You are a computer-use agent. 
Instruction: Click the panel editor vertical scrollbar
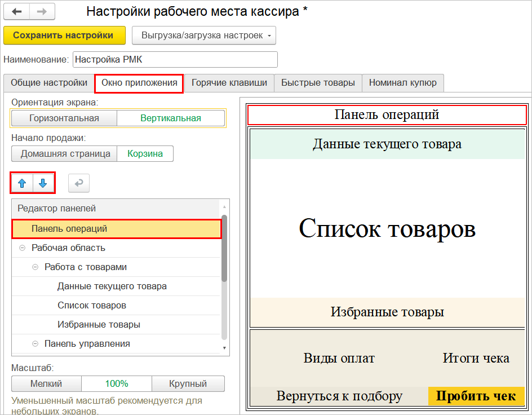click(x=225, y=248)
